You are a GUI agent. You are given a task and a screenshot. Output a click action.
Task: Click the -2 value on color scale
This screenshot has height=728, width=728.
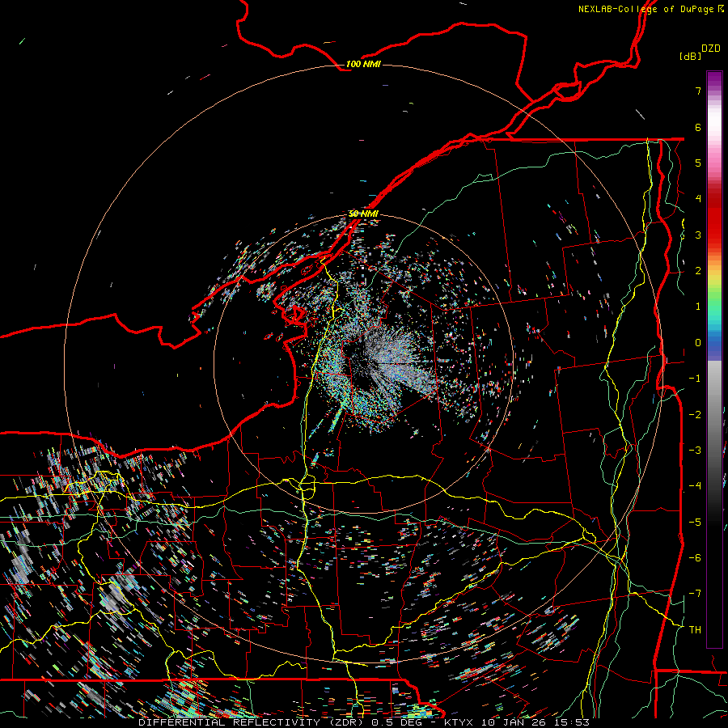pyautogui.click(x=695, y=414)
